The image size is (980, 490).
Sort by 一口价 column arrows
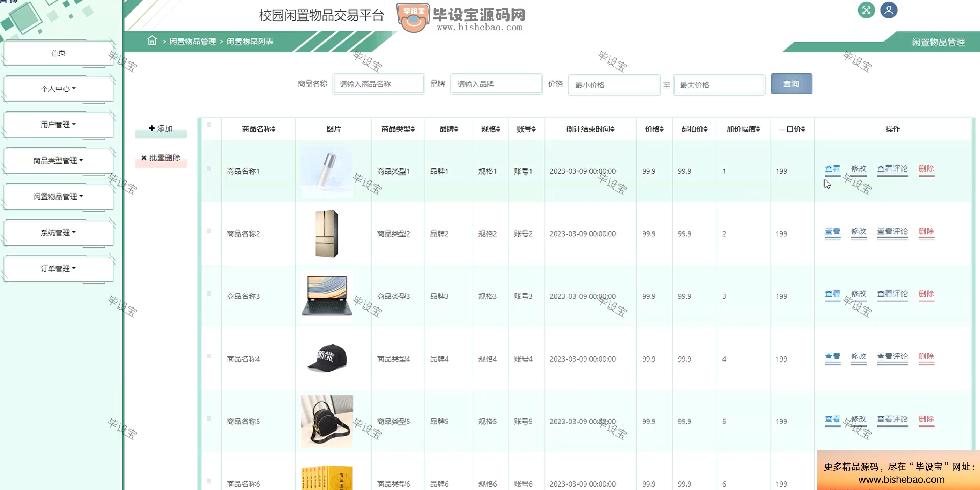click(x=803, y=129)
